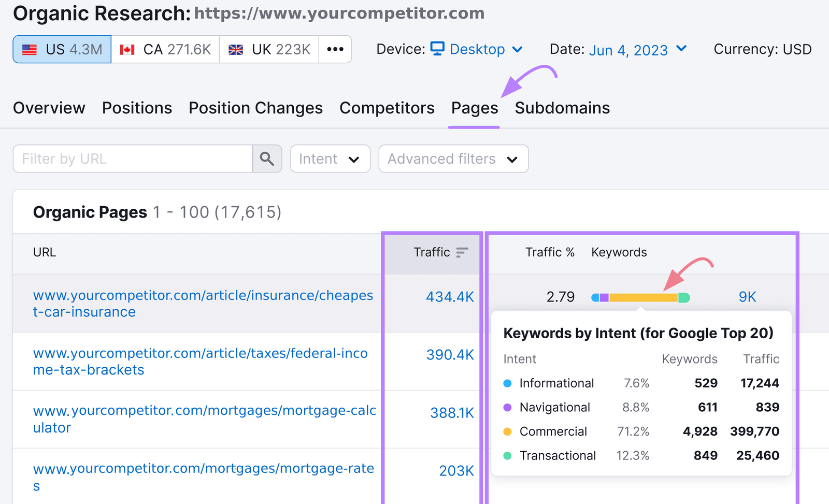
Task: Click the desktop monitor device icon
Action: 438,48
